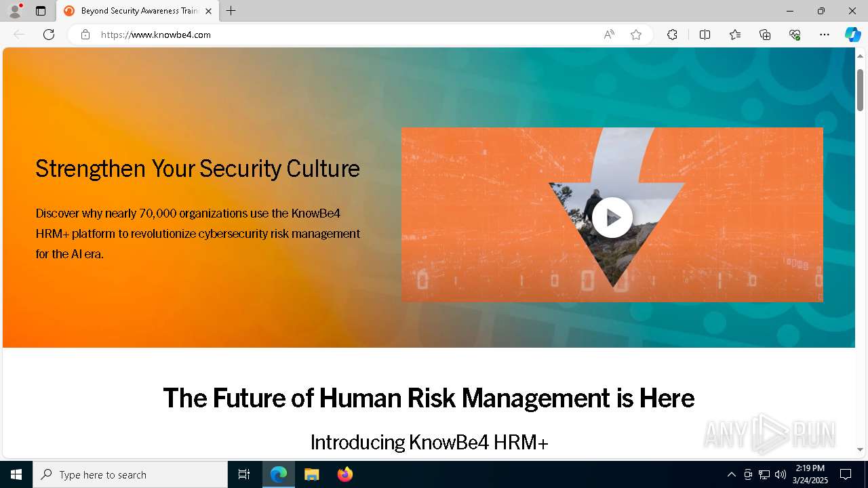868x488 pixels.
Task: Open the Collections panel
Action: pos(765,35)
